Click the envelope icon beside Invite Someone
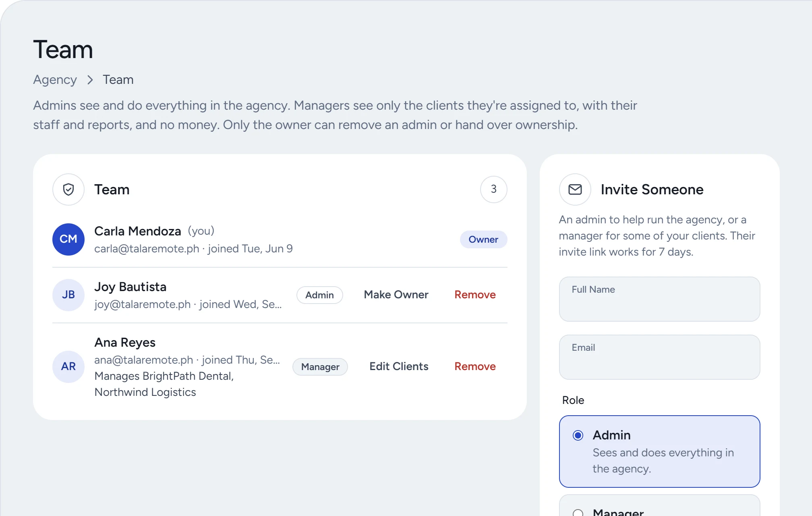The height and width of the screenshot is (516, 812). pyautogui.click(x=575, y=189)
